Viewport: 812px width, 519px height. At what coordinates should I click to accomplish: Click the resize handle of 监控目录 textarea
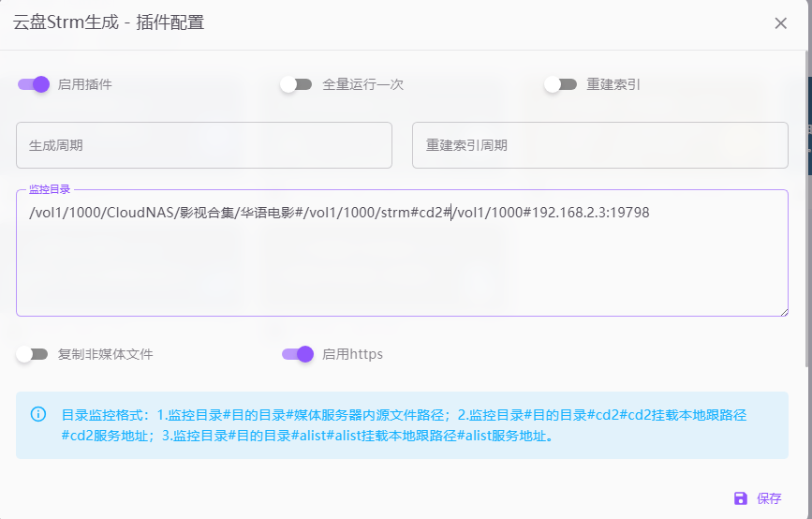point(784,312)
